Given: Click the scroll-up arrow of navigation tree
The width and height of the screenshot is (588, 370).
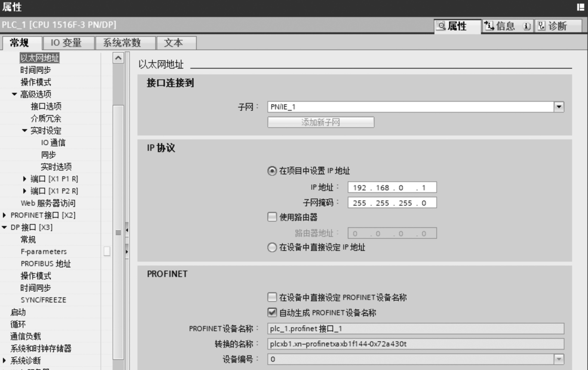Looking at the screenshot, I should pyautogui.click(x=118, y=58).
